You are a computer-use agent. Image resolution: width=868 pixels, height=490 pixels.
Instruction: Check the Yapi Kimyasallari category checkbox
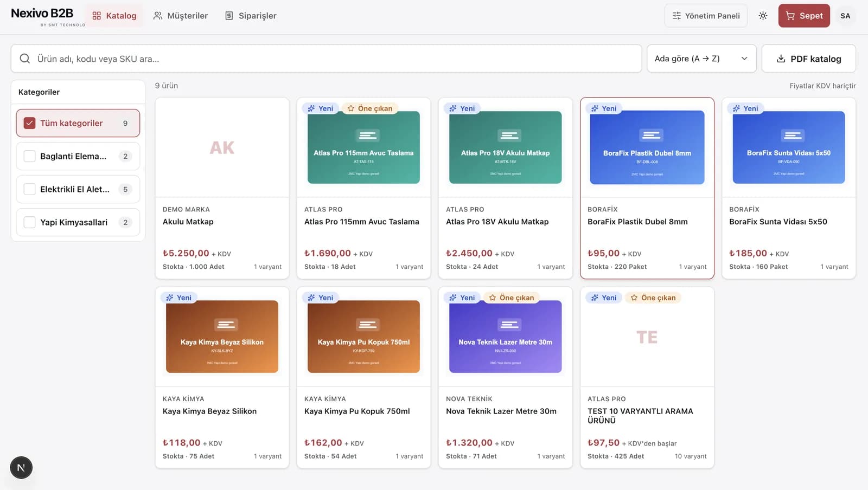click(30, 222)
